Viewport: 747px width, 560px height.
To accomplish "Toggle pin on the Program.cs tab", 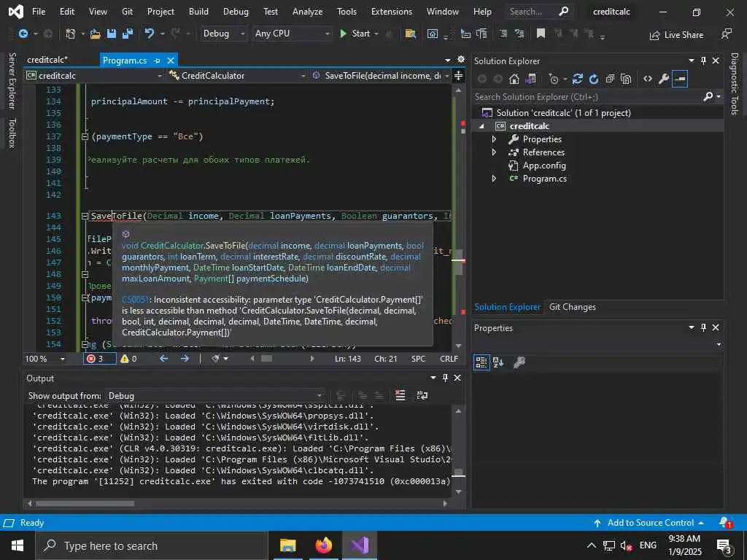I will coord(158,61).
